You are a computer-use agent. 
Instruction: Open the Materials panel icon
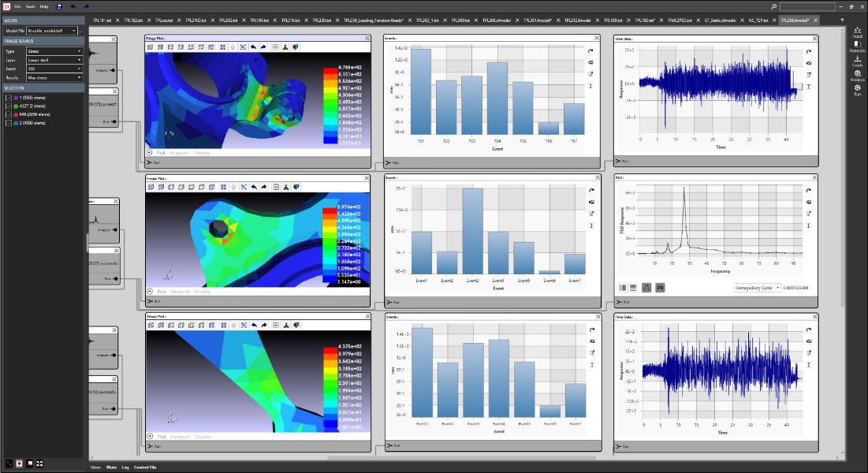pos(857,47)
